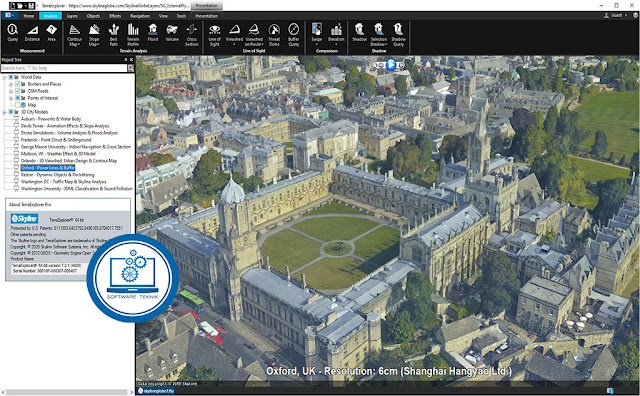Select Auburn - Fireworks & Water Body

(51, 119)
